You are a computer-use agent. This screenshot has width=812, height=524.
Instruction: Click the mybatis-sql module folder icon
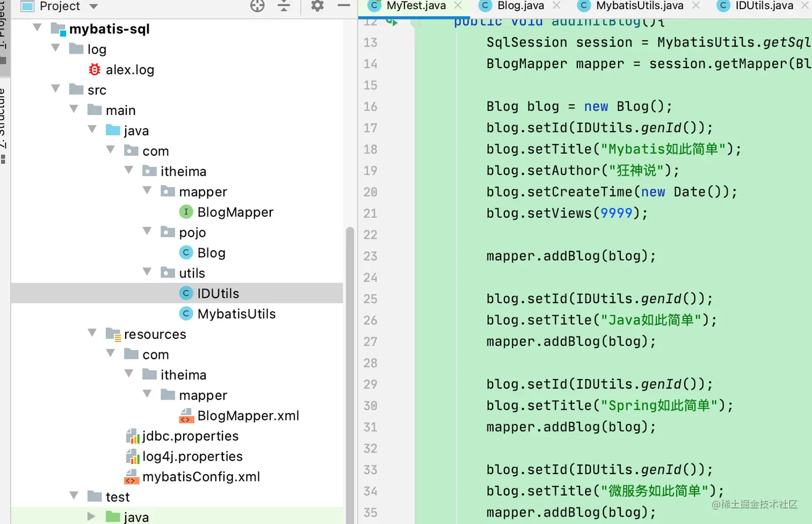[58, 29]
